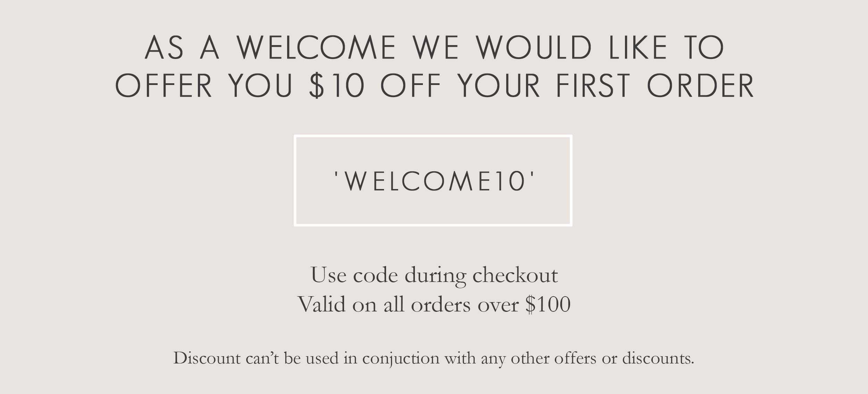Click the opening quote mark before WELCOME10
This screenshot has width=868, height=394.
[336, 175]
